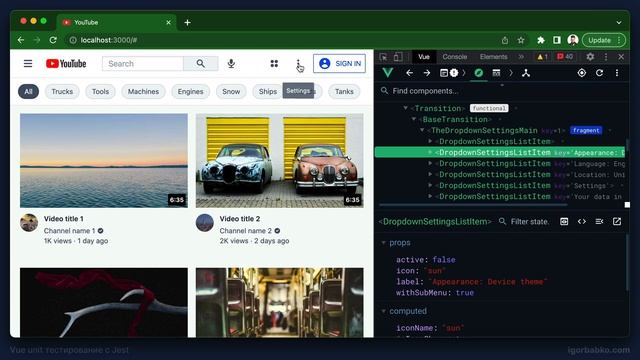The height and width of the screenshot is (360, 640).
Task: Collapse the BaseTransition tree node
Action: [x=413, y=119]
